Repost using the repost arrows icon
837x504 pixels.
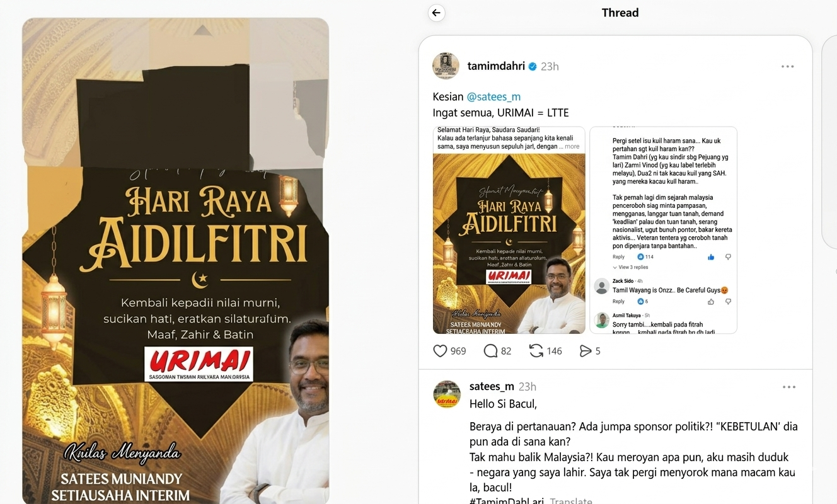tap(536, 351)
